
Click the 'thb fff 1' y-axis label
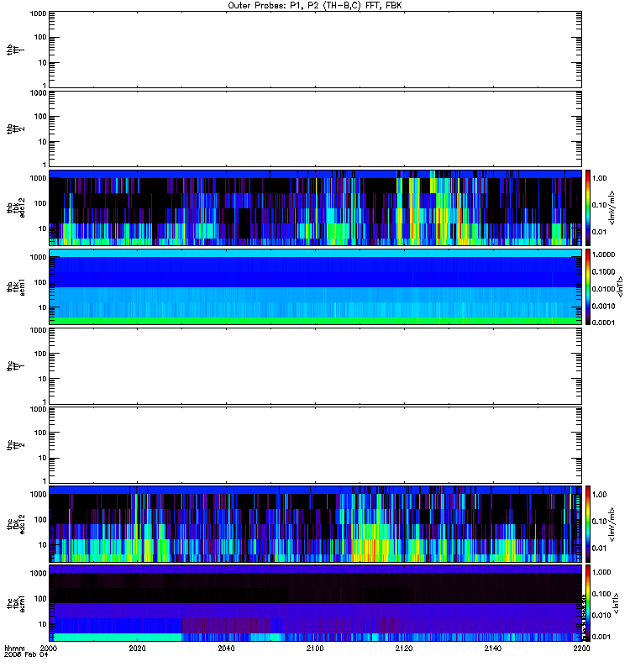(x=16, y=50)
